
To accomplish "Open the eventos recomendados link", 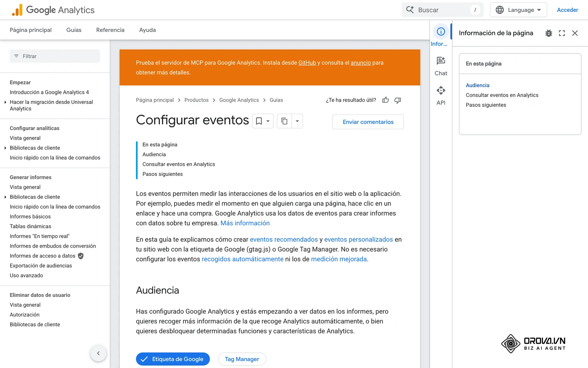I will 284,240.
